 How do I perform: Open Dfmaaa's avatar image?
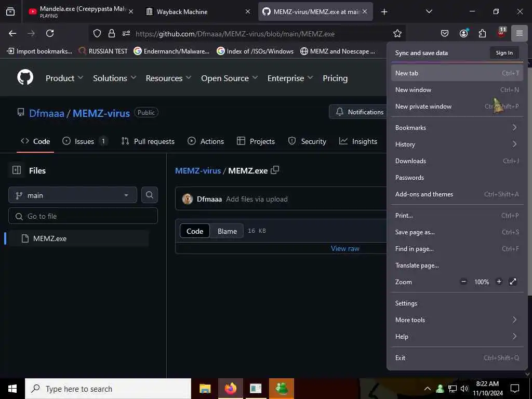(187, 199)
